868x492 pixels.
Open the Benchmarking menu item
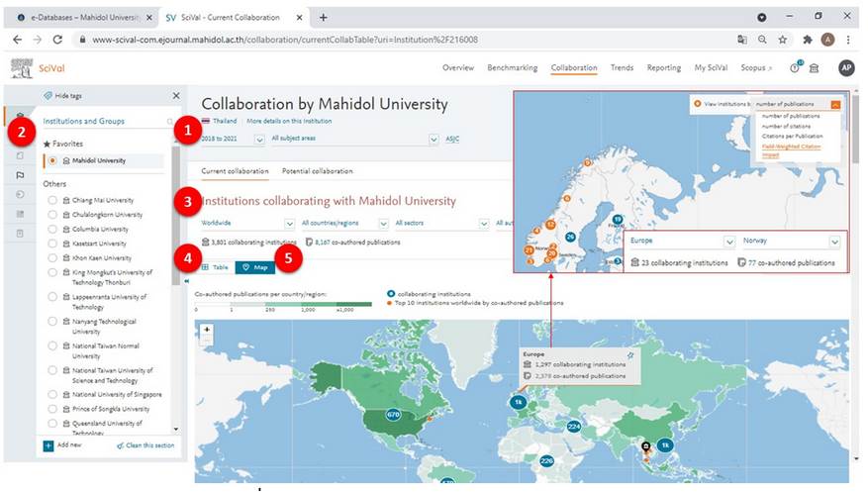pos(512,68)
